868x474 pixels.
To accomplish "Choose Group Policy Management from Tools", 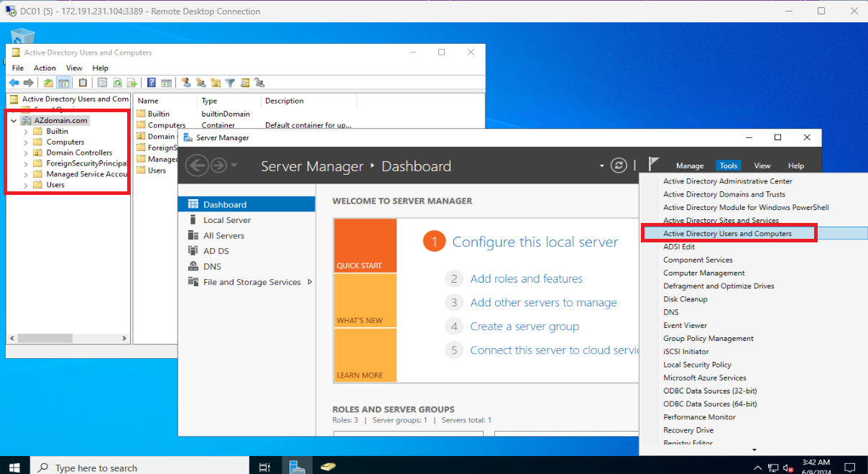I will click(x=708, y=338).
